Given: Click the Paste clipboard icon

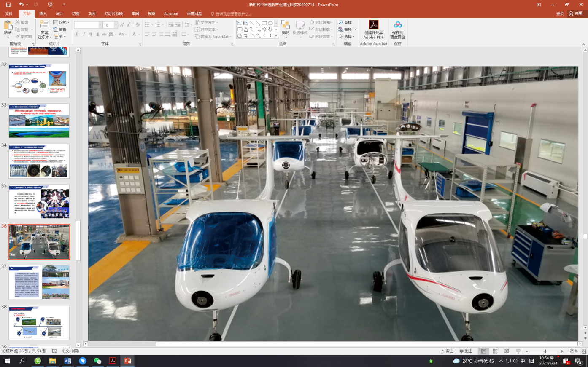Looking at the screenshot, I should 8,26.
